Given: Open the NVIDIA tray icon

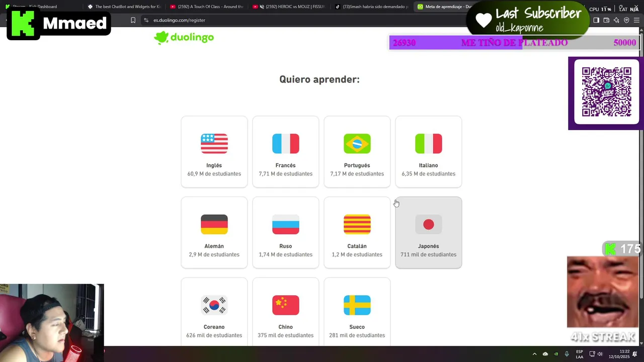Looking at the screenshot, I should (x=556, y=354).
